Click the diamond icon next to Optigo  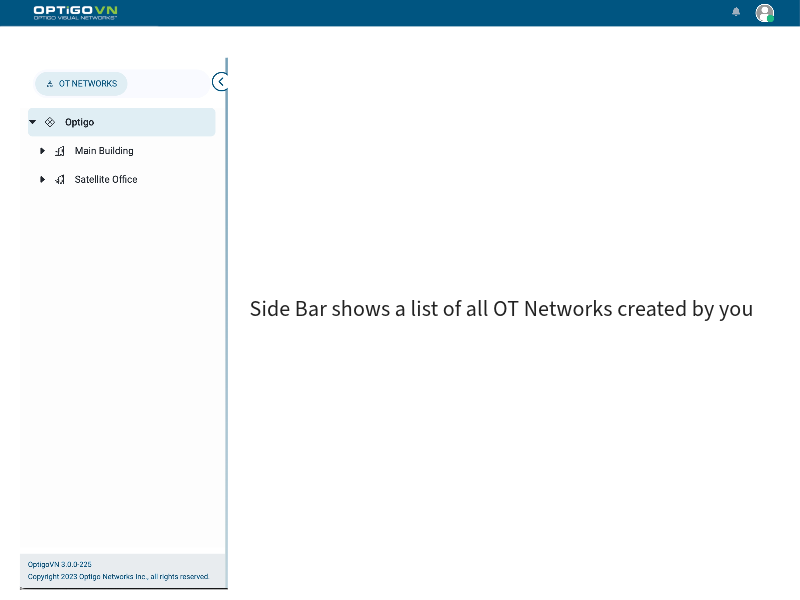click(49, 121)
